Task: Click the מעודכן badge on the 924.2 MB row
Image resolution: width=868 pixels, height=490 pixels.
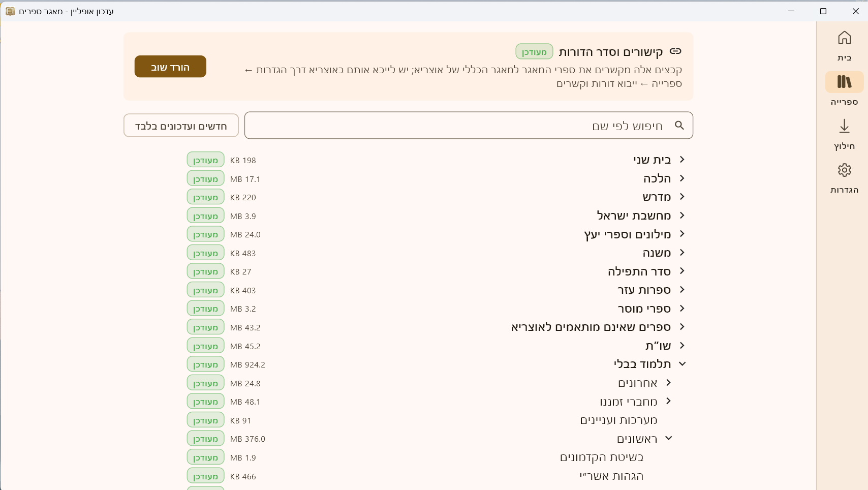Action: point(205,364)
